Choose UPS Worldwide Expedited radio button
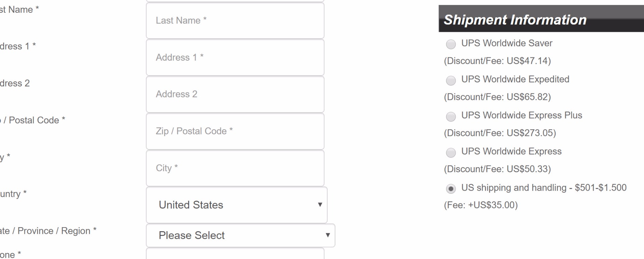Viewport: 644px width, 259px height. (451, 80)
